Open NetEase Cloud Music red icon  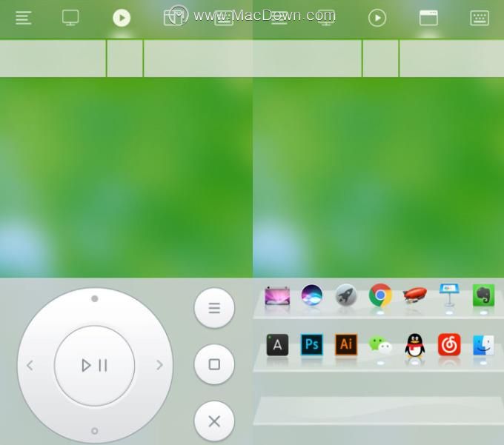[449, 345]
